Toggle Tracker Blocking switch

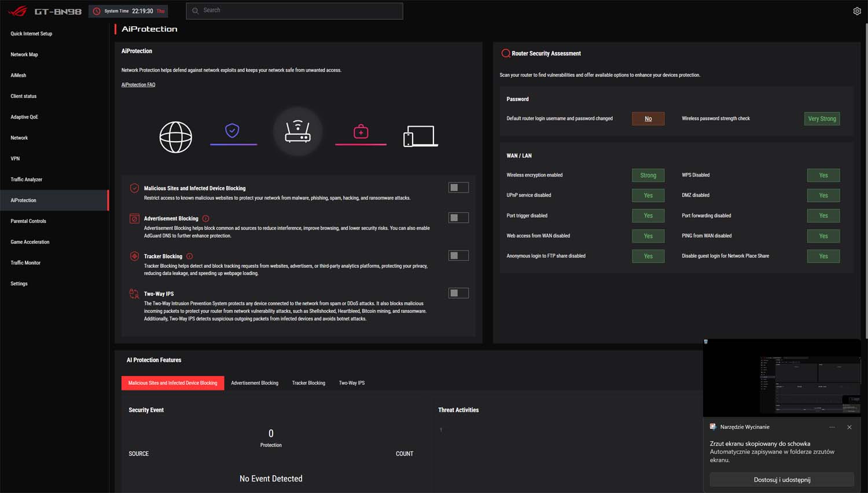(x=458, y=255)
